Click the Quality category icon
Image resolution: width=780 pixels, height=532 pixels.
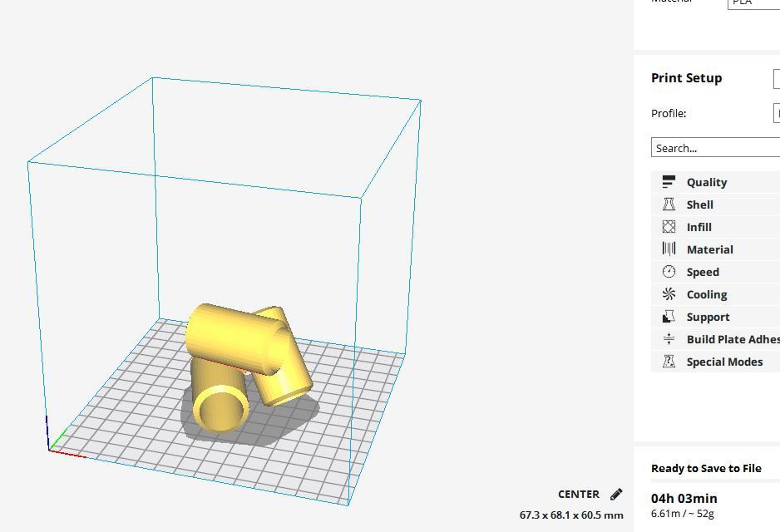coord(669,182)
